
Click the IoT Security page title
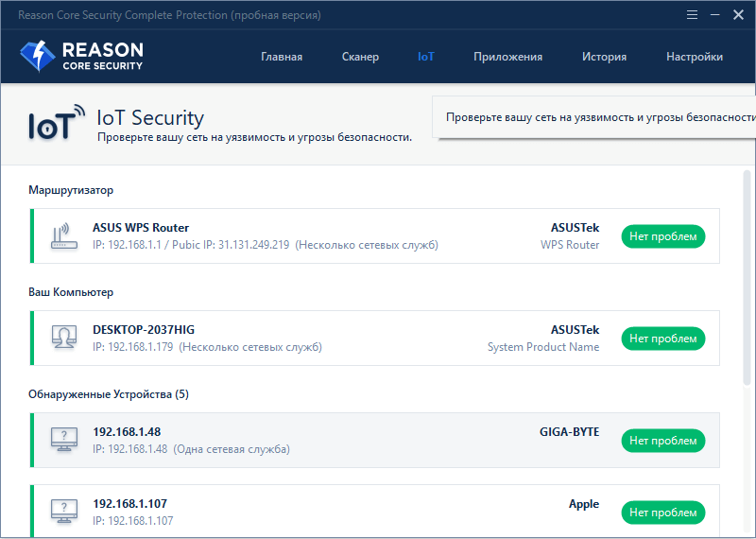click(x=150, y=118)
